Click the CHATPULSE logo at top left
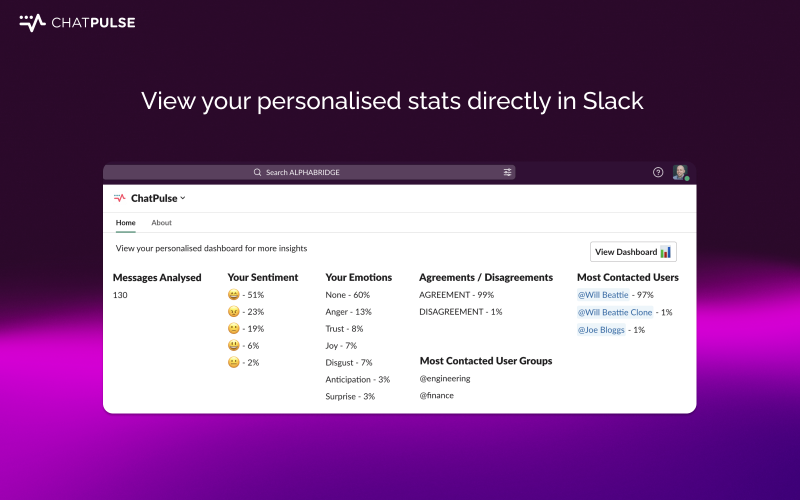 78,22
